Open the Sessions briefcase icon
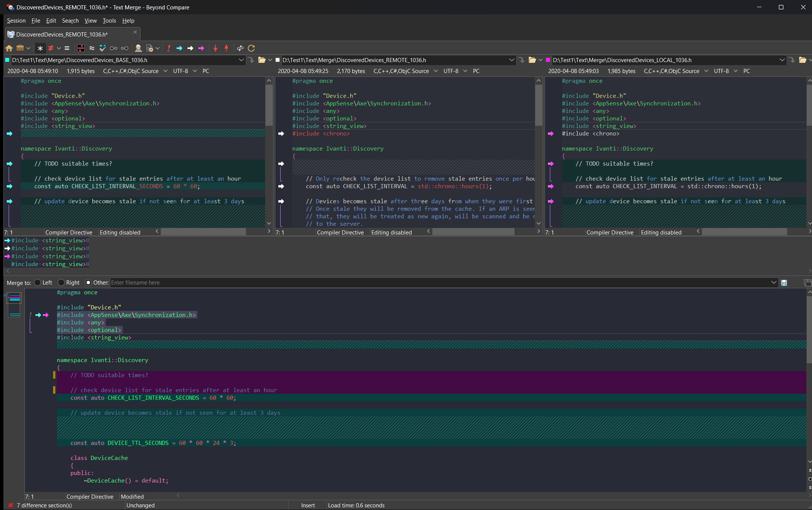Viewport: 812px width, 510px height. (20, 48)
